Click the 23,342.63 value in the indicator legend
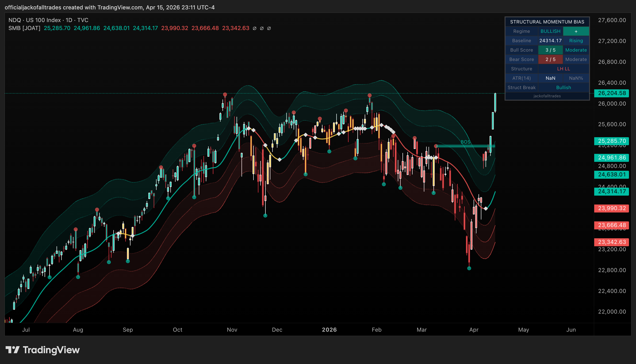 pyautogui.click(x=236, y=28)
